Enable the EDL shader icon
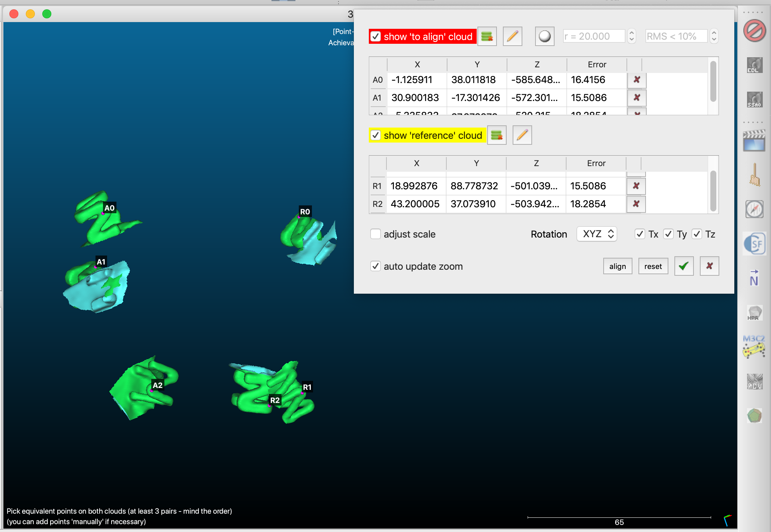This screenshot has width=771, height=532. click(755, 65)
